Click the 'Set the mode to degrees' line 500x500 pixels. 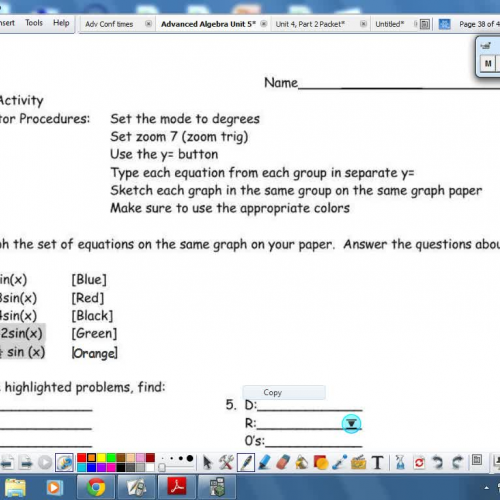[185, 119]
